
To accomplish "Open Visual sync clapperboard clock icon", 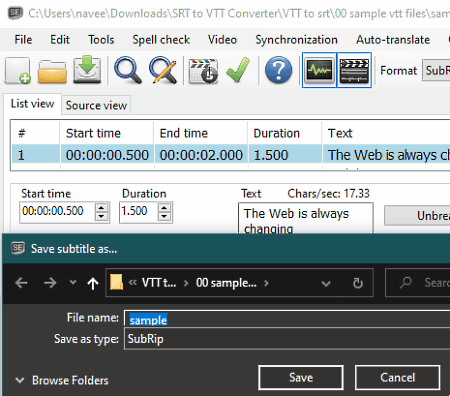I will point(203,71).
